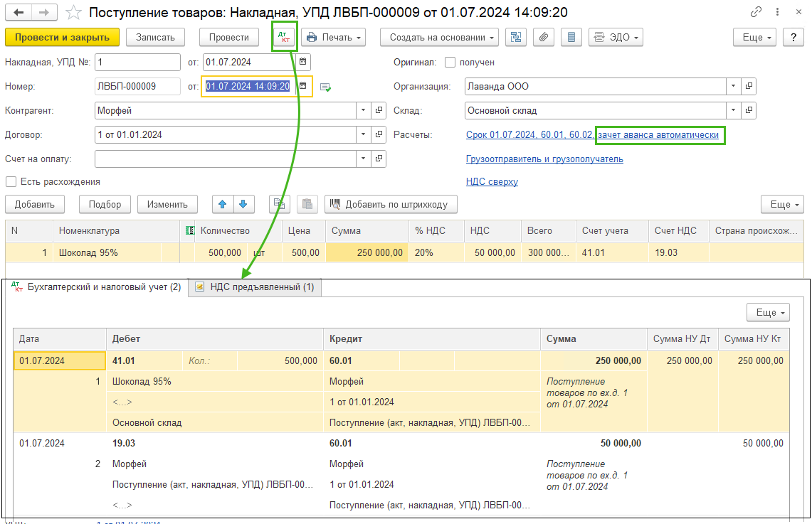812x524 pixels.
Task: Open Еще menu in postings panel
Action: point(768,312)
